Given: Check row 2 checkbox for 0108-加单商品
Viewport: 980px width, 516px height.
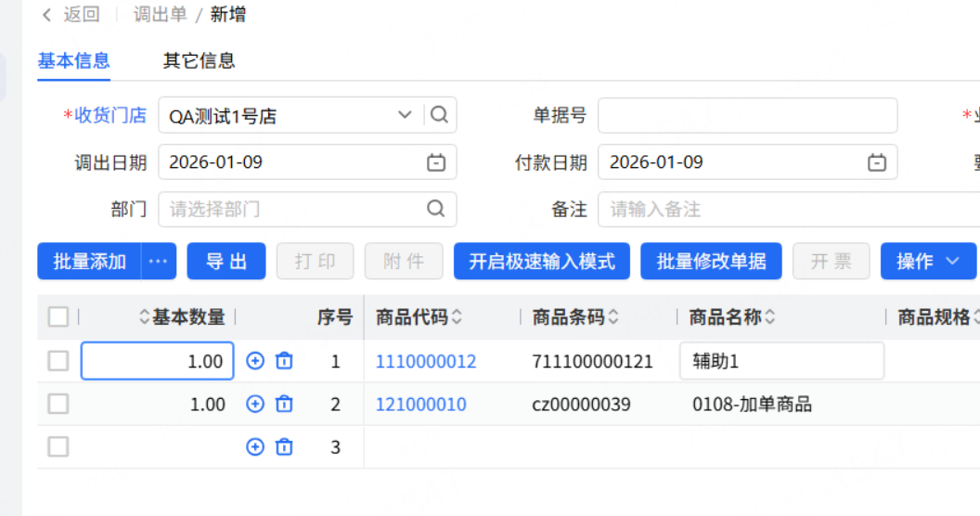Looking at the screenshot, I should click(58, 404).
